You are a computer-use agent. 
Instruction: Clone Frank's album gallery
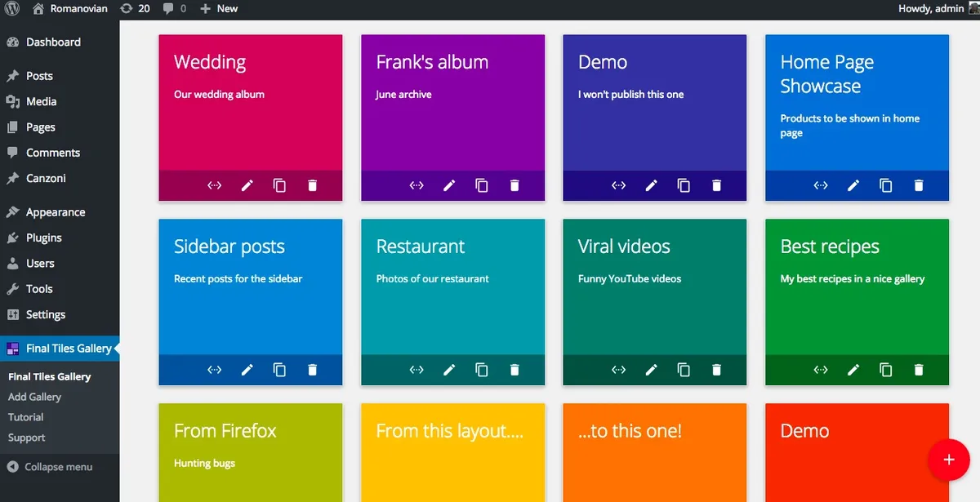[482, 185]
